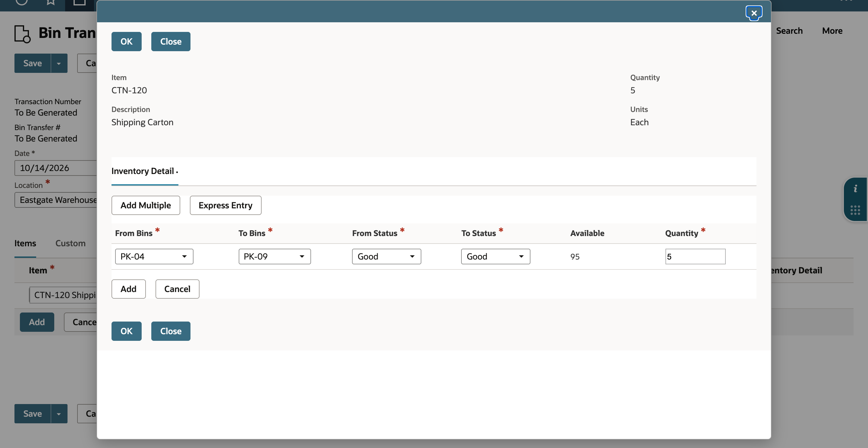The height and width of the screenshot is (448, 868).
Task: Click the star favorites icon in top bar
Action: 51,2
